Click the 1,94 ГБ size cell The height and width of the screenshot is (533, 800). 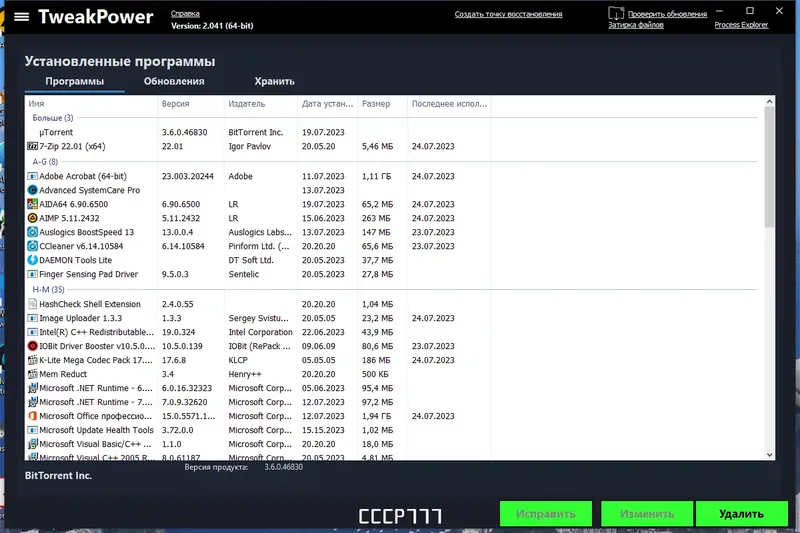point(377,416)
